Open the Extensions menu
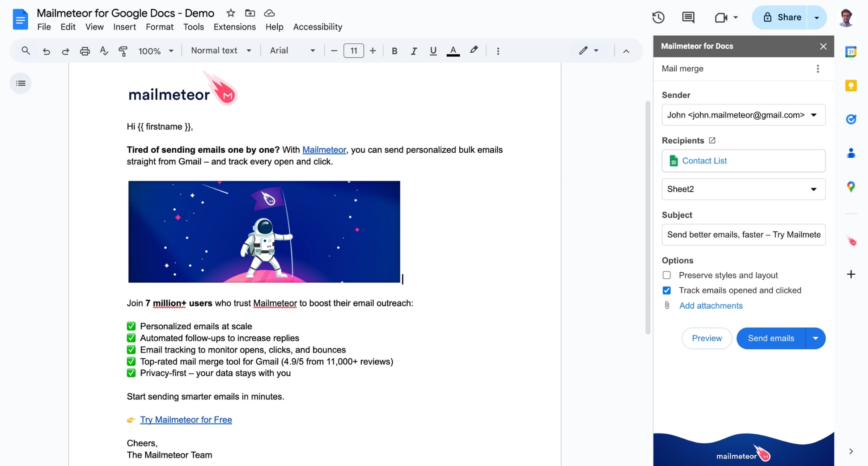The width and height of the screenshot is (868, 466). pos(235,27)
